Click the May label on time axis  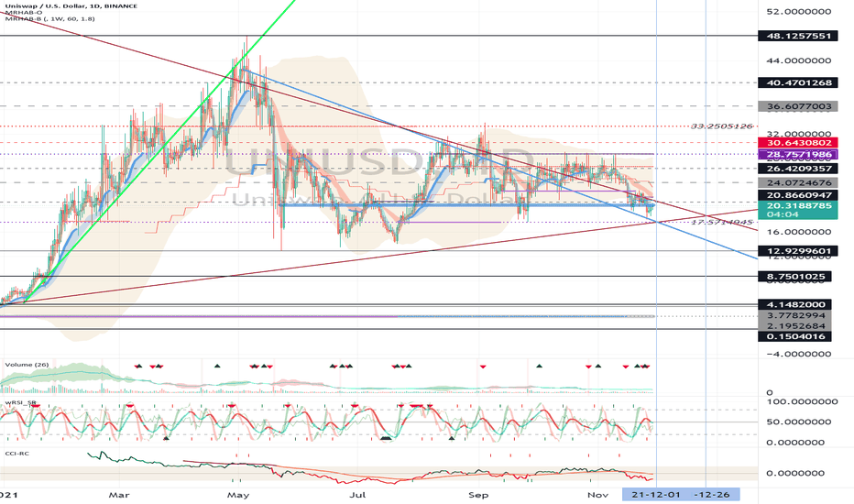[x=238, y=495]
